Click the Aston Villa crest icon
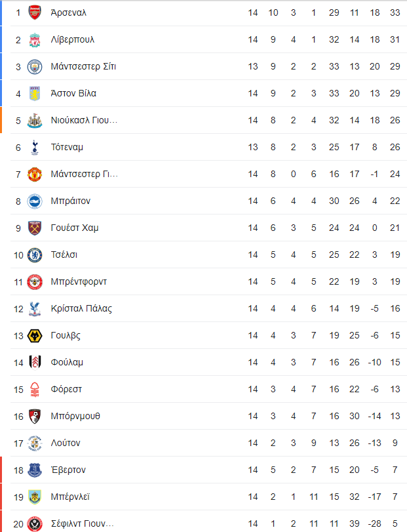 click(x=35, y=93)
